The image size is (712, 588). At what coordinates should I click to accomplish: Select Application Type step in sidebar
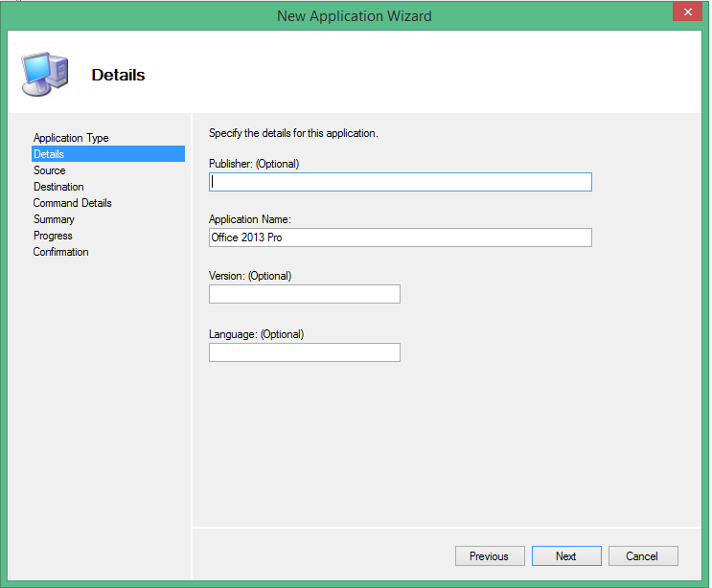point(71,138)
